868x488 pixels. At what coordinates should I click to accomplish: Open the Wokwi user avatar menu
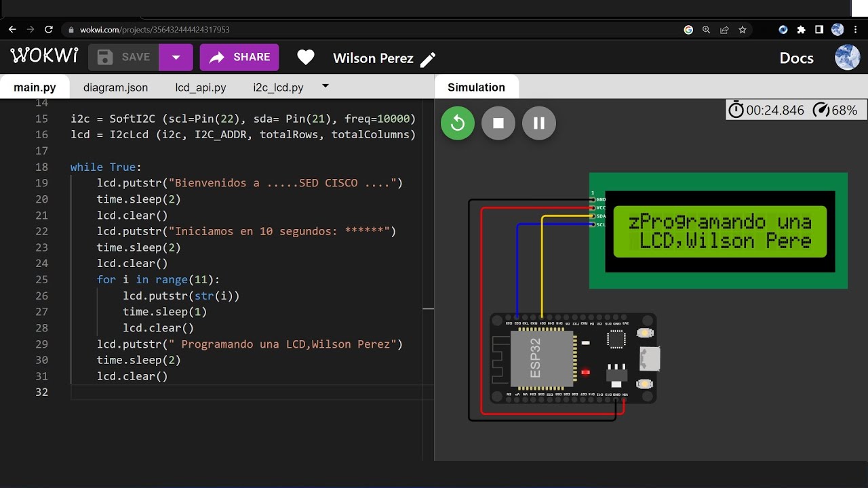click(x=847, y=58)
